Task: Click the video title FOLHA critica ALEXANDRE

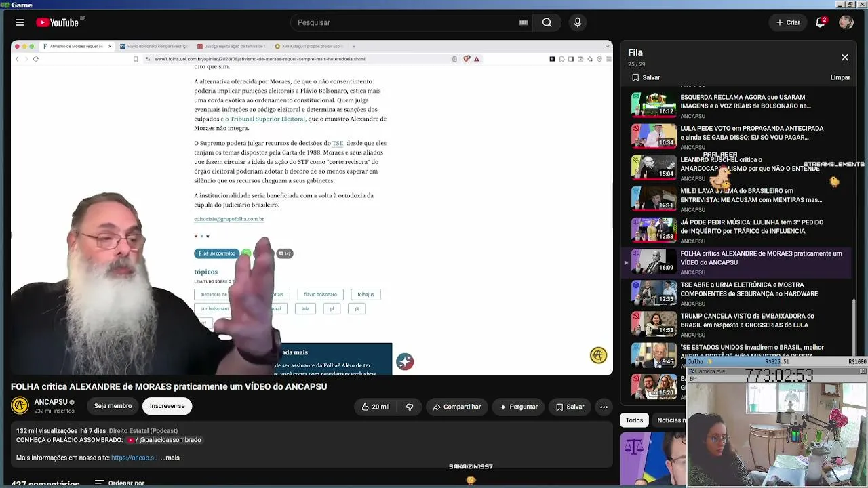Action: (169, 386)
